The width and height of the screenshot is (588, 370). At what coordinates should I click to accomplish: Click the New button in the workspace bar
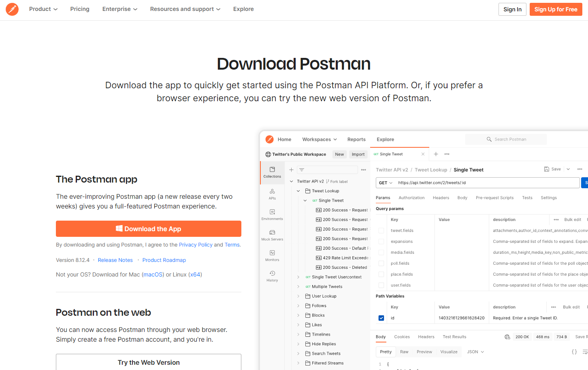pos(339,154)
